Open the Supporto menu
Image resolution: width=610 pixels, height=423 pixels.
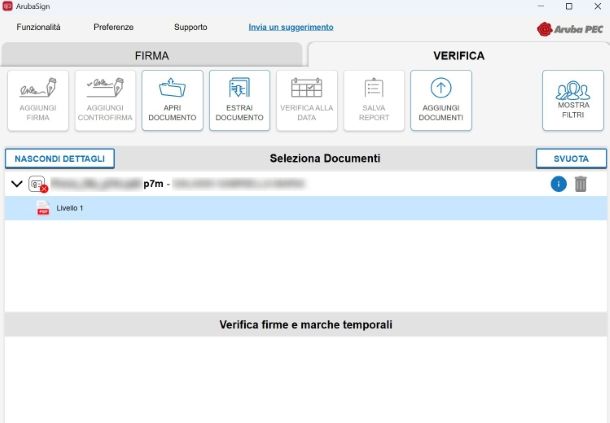pos(191,27)
